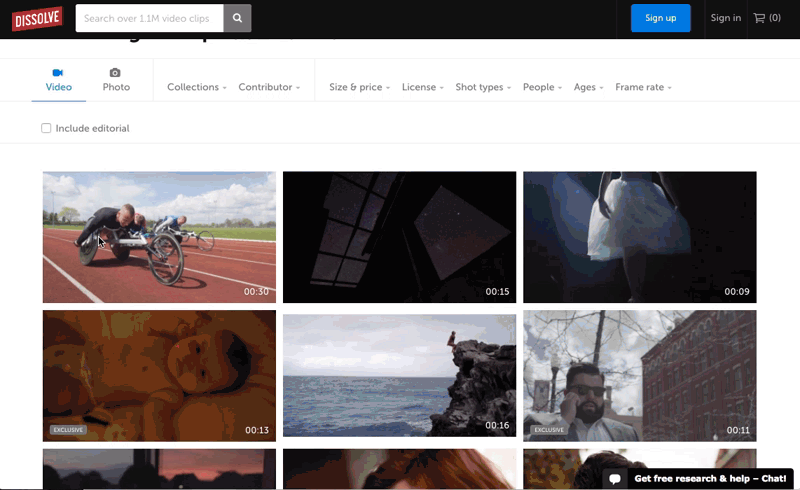Open the People filter dropdown
This screenshot has width=800, height=490.
point(542,87)
